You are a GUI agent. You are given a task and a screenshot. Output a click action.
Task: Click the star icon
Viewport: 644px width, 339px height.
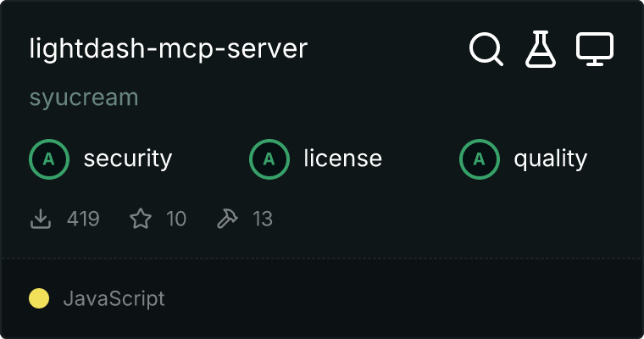[x=140, y=220]
